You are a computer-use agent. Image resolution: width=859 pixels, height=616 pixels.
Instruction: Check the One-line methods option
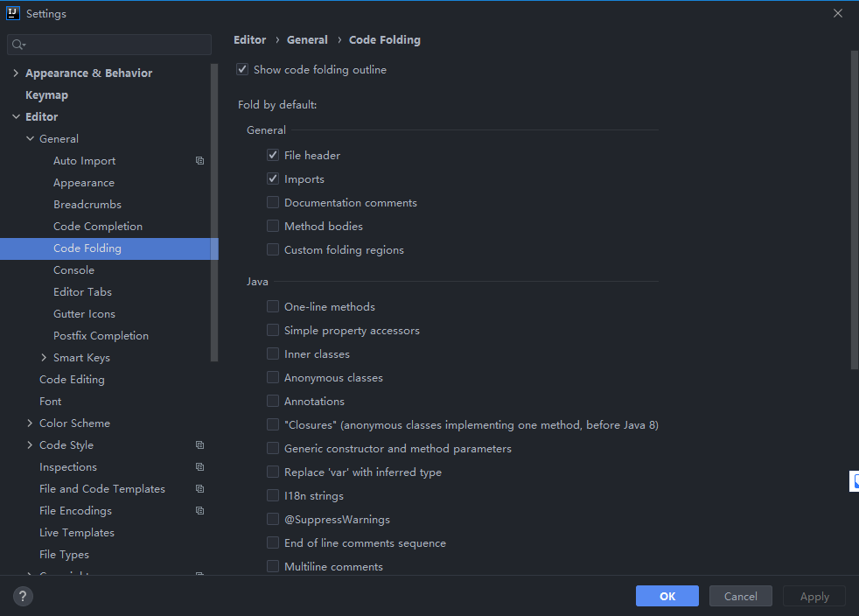(x=273, y=307)
